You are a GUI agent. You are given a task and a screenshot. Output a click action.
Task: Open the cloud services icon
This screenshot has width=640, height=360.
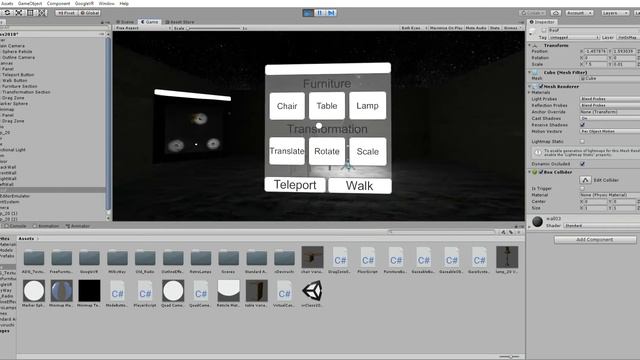[556, 13]
